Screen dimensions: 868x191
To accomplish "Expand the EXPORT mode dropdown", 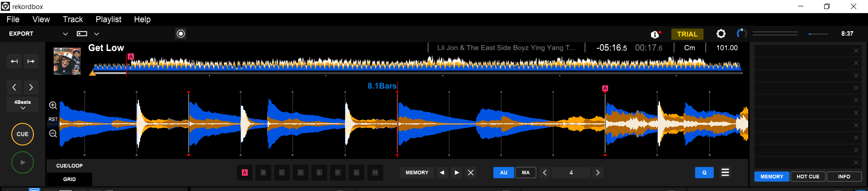I will 65,34.
